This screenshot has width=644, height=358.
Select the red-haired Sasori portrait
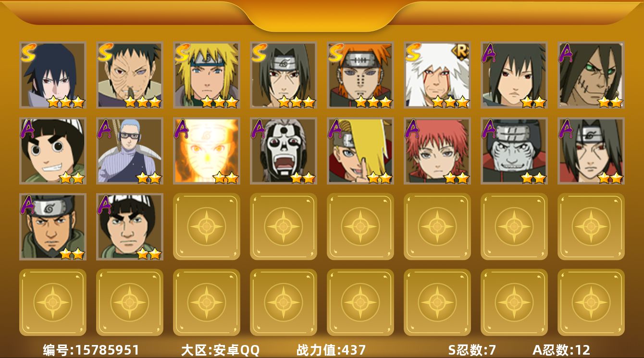click(437, 151)
